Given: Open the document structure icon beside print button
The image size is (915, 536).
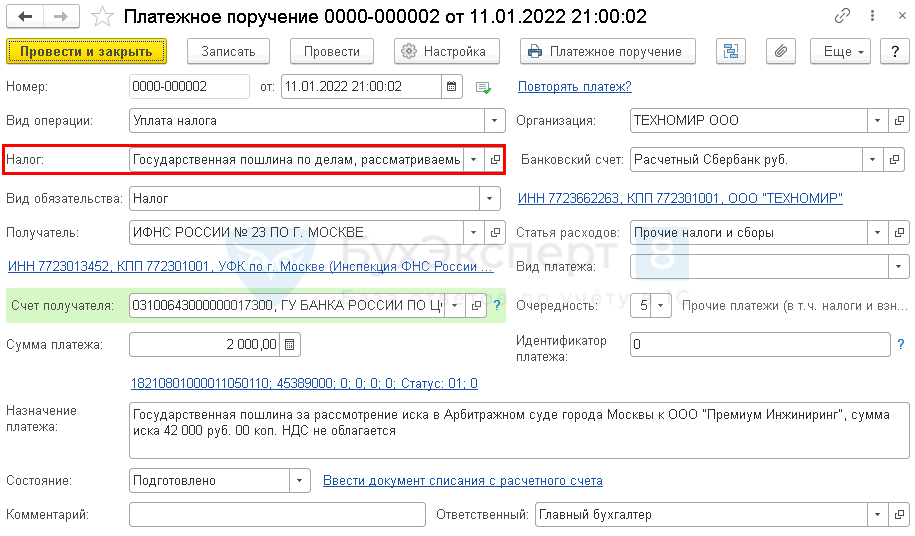Looking at the screenshot, I should tap(732, 51).
